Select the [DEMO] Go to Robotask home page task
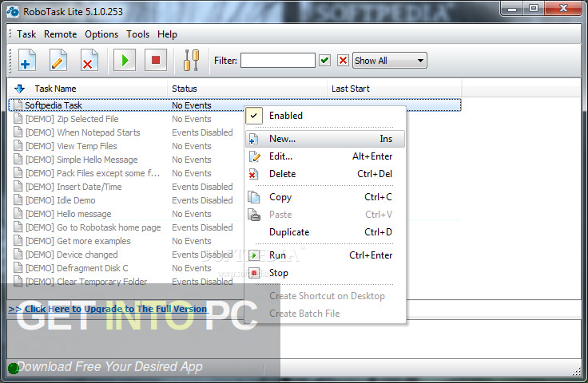The height and width of the screenshot is (383, 588). [93, 227]
